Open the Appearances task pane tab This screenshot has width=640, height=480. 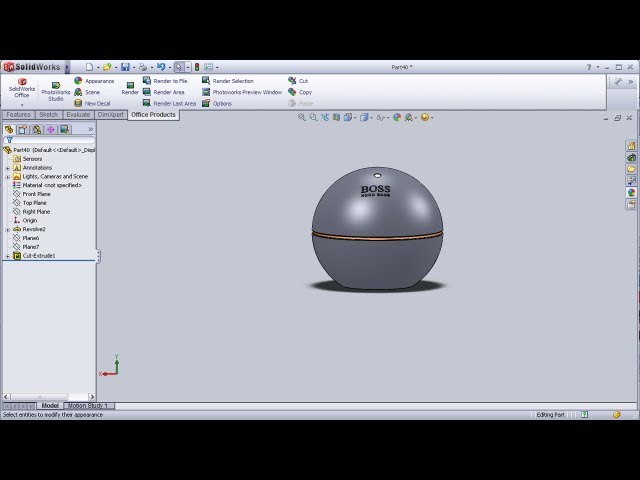pyautogui.click(x=631, y=192)
